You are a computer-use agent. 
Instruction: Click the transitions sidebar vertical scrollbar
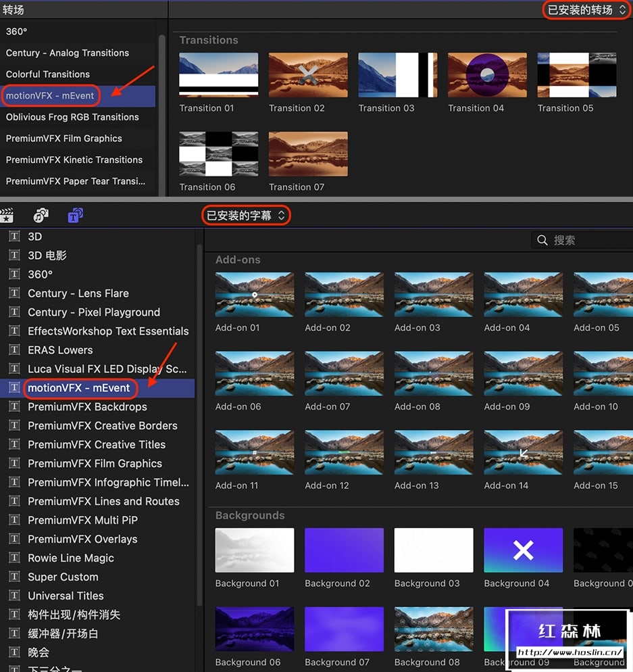pos(162,116)
